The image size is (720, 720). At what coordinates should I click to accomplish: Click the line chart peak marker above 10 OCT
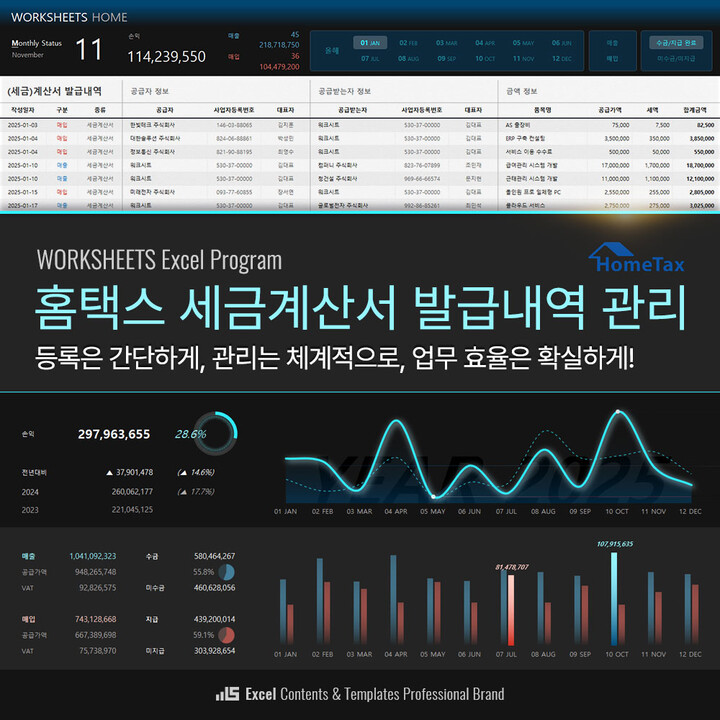[x=618, y=412]
